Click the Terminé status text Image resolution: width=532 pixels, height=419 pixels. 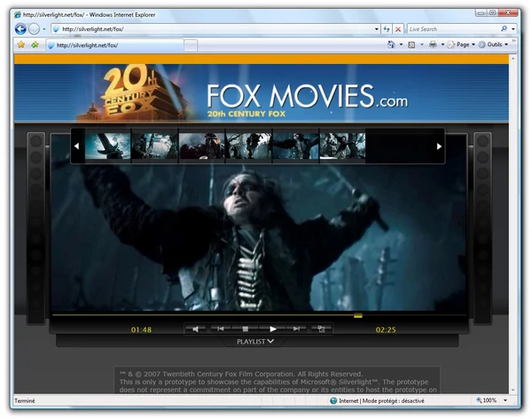point(25,401)
